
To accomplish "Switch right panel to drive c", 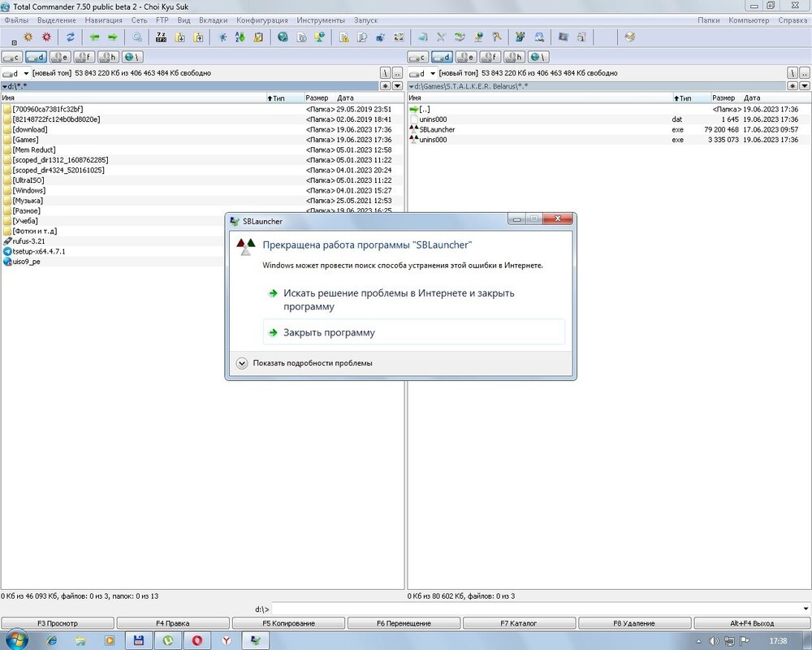I will (417, 57).
